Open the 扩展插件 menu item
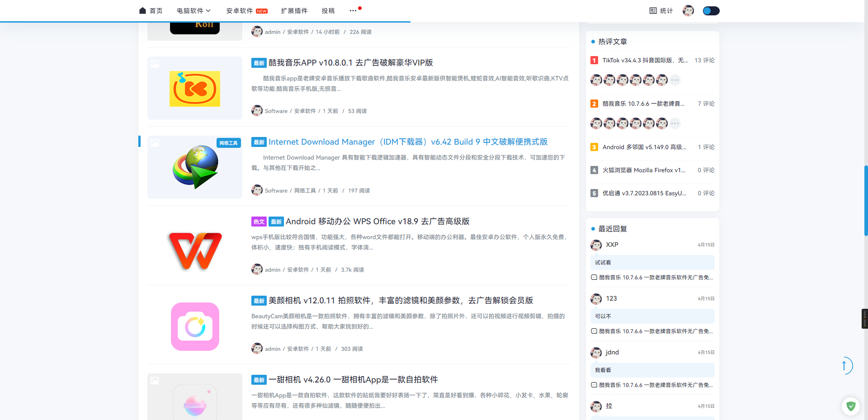 click(x=294, y=10)
